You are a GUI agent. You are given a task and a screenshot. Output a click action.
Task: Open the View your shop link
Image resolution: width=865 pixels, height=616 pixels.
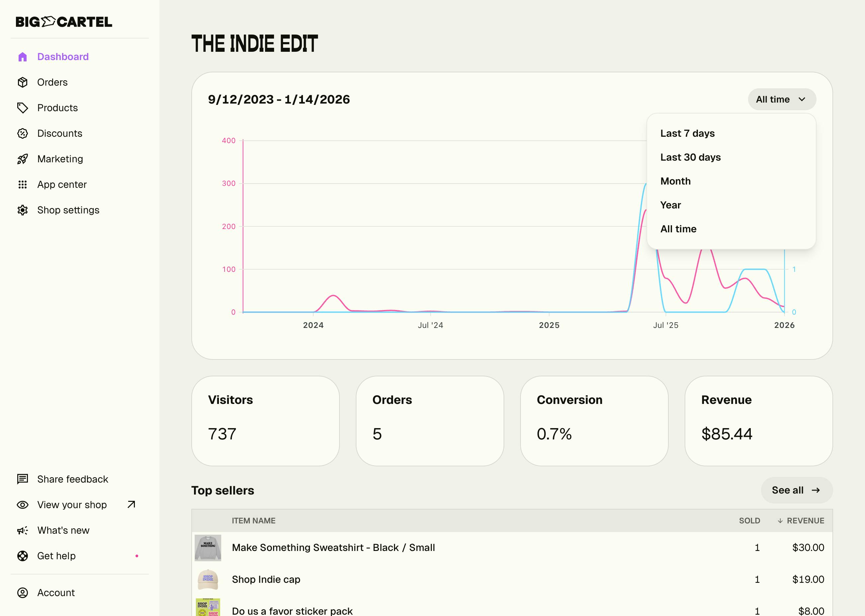[x=72, y=505]
